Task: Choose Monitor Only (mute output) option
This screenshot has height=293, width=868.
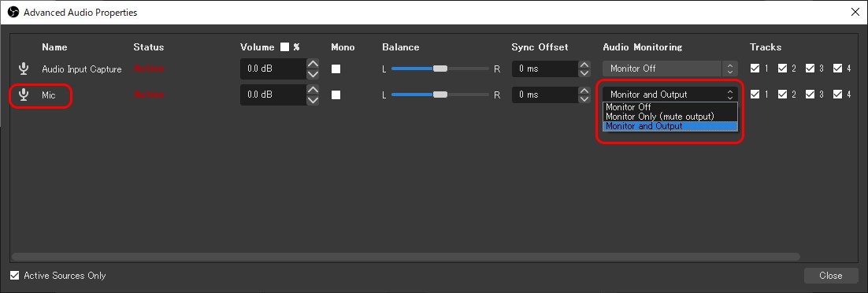Action: (x=670, y=117)
